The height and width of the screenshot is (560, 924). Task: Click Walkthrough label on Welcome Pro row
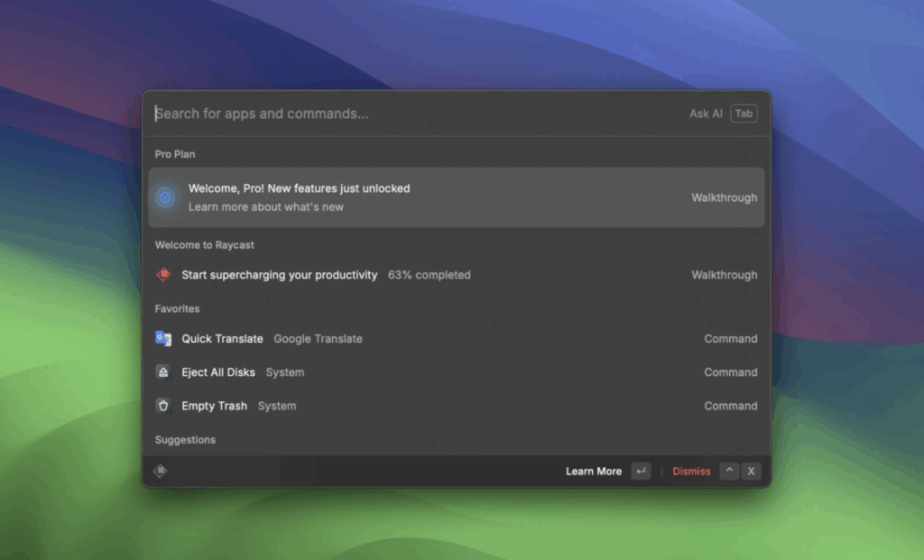click(725, 197)
